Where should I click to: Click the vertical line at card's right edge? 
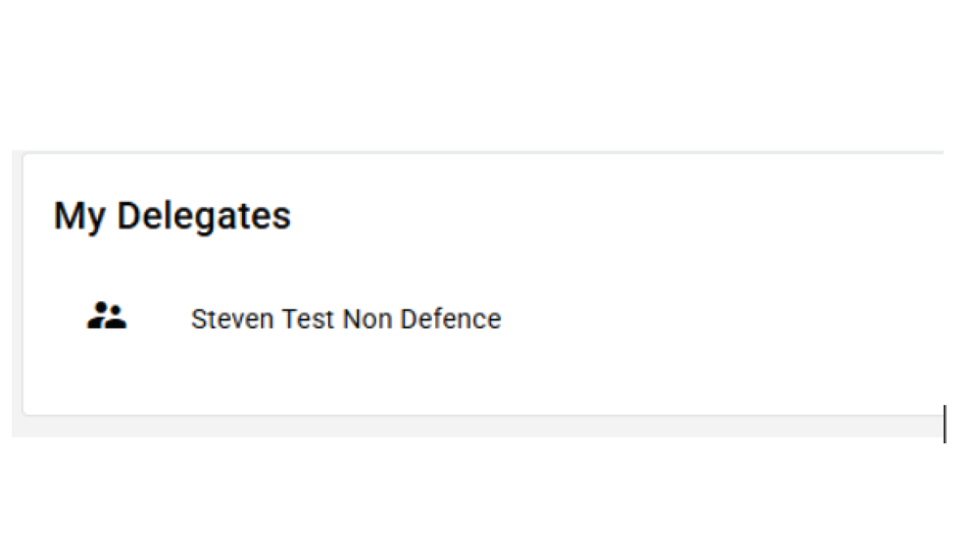tap(944, 424)
